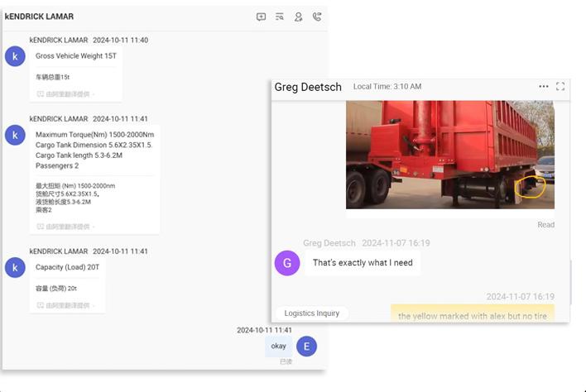Click translation icon under Gross Vehicle Weight message
The image size is (586, 392).
[x=41, y=94]
